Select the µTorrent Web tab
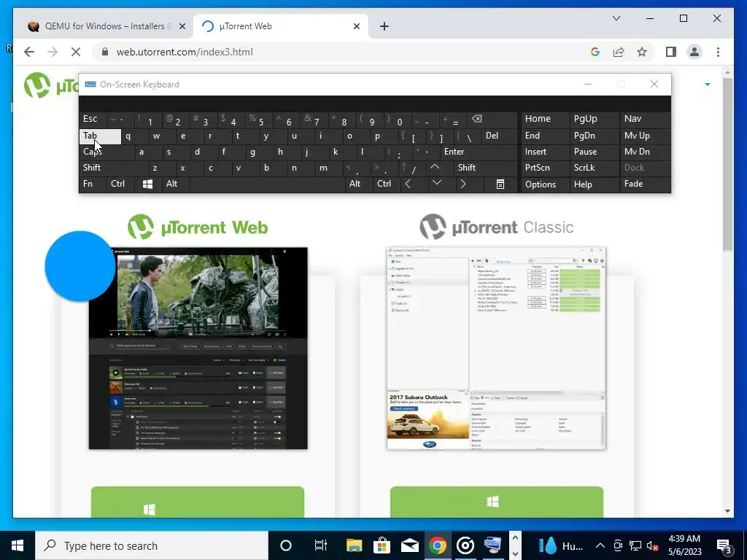 [281, 26]
